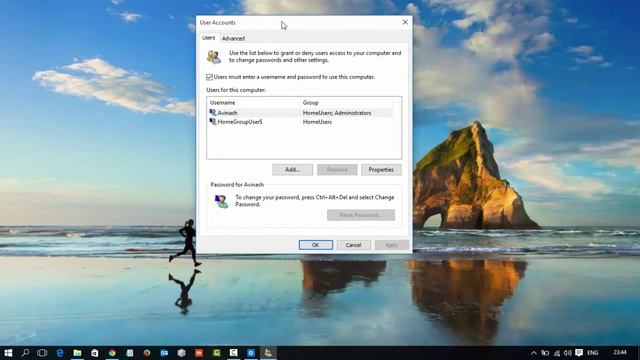
Task: Open the blue gear app on taskbar
Action: [x=251, y=353]
